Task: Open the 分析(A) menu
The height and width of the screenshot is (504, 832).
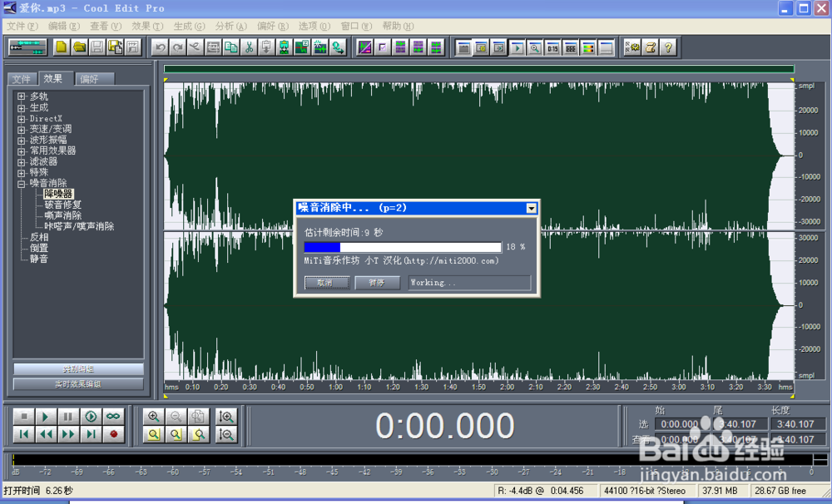Action: click(x=230, y=26)
